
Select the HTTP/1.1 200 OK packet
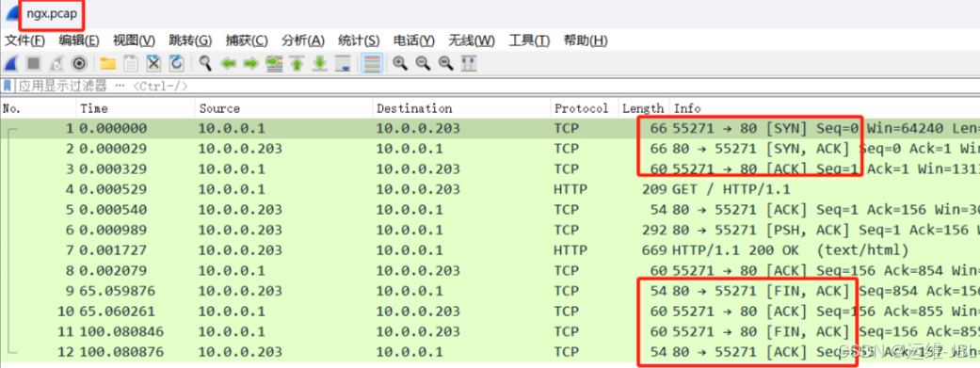(x=490, y=250)
